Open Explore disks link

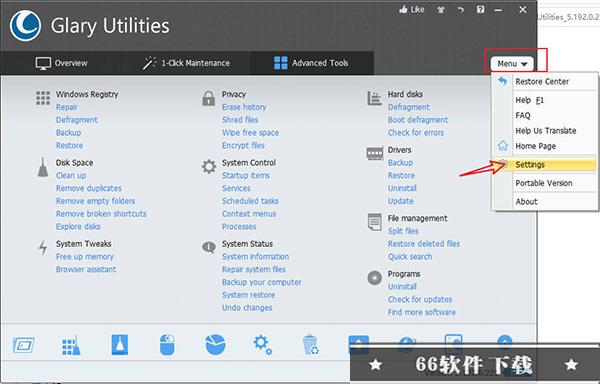(78, 226)
